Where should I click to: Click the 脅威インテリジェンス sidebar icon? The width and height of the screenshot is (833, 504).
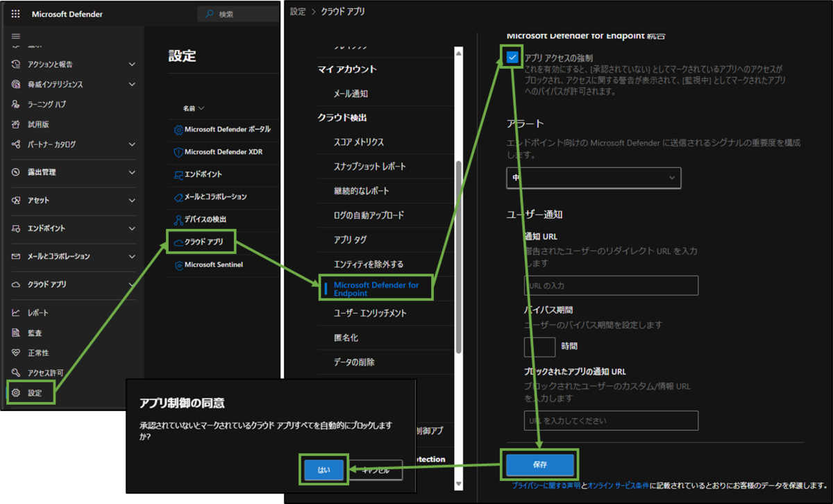click(16, 84)
